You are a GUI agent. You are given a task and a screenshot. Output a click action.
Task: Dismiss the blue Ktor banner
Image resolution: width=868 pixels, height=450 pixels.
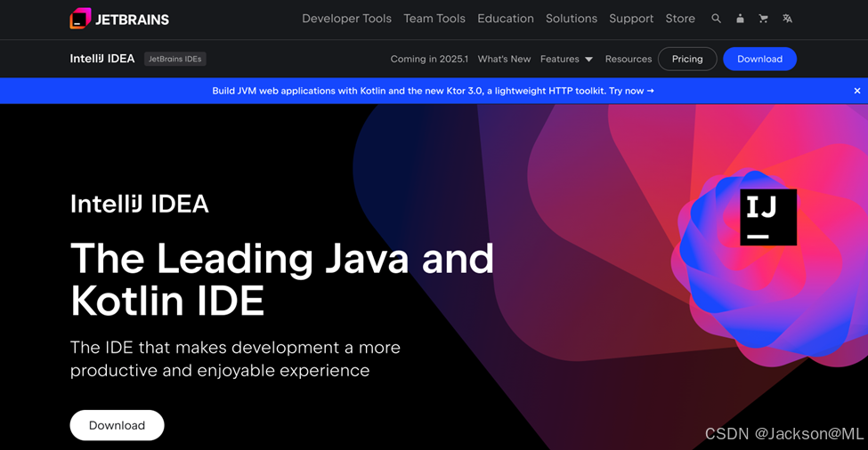coord(856,91)
